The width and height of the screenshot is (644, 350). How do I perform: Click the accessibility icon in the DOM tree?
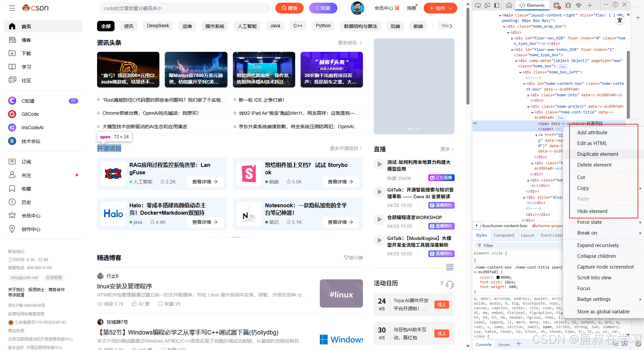(620, 20)
